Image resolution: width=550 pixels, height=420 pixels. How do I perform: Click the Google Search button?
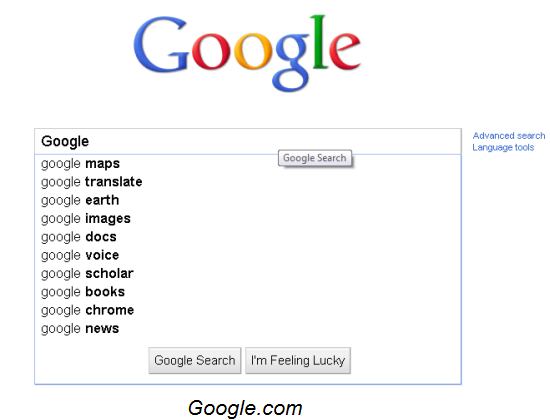point(195,360)
